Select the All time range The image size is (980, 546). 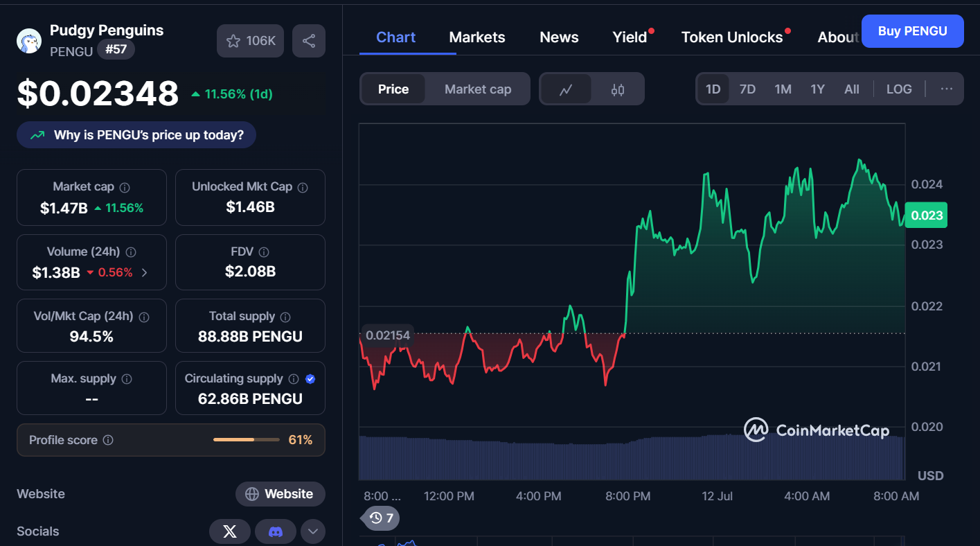852,89
